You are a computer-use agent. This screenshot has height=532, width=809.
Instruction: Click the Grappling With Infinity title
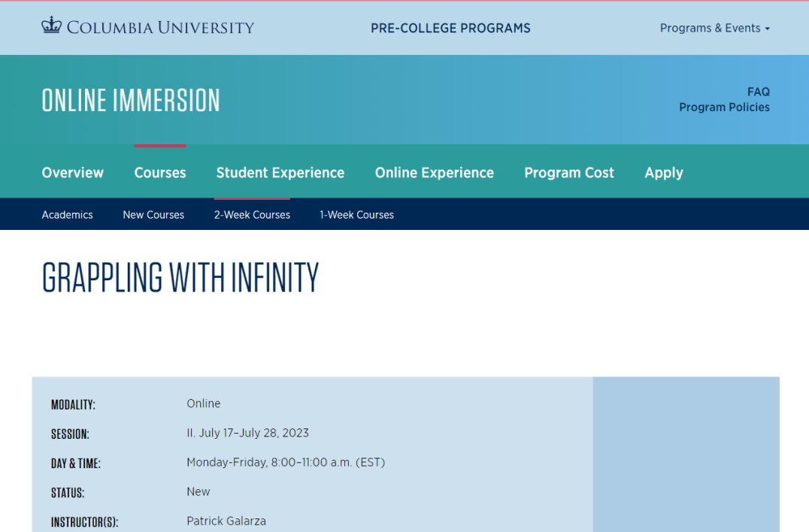[180, 277]
